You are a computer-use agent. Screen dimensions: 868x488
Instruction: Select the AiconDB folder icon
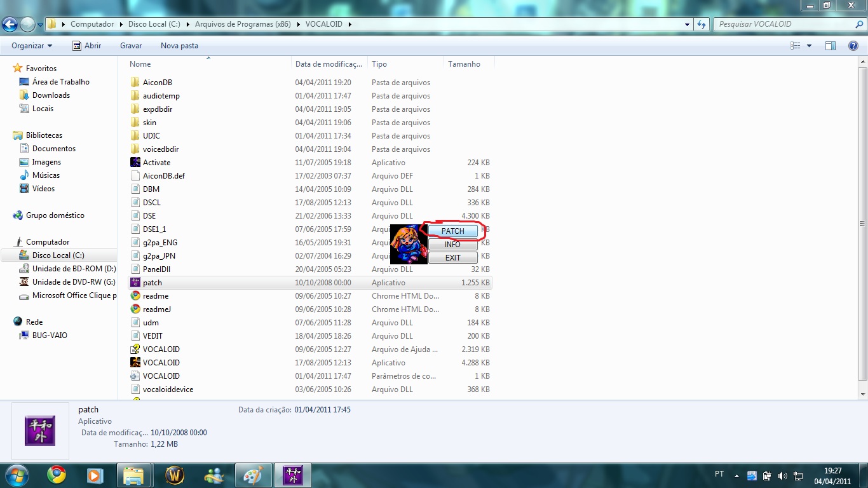(135, 82)
